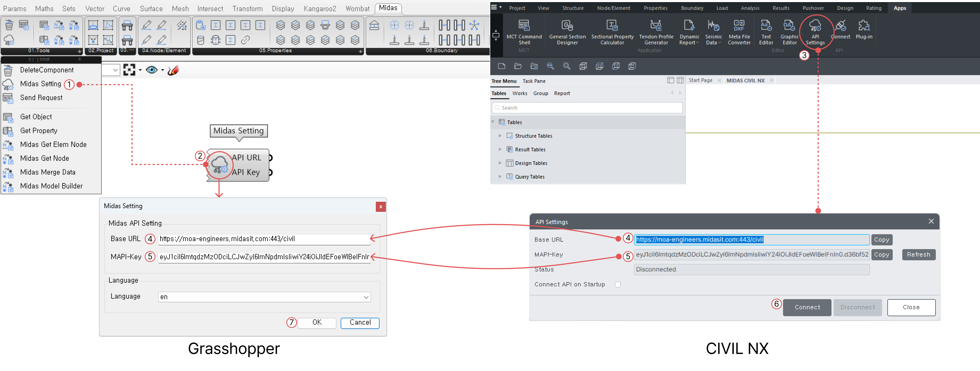
Task: Launch Meta File Converter
Action: pos(739,32)
